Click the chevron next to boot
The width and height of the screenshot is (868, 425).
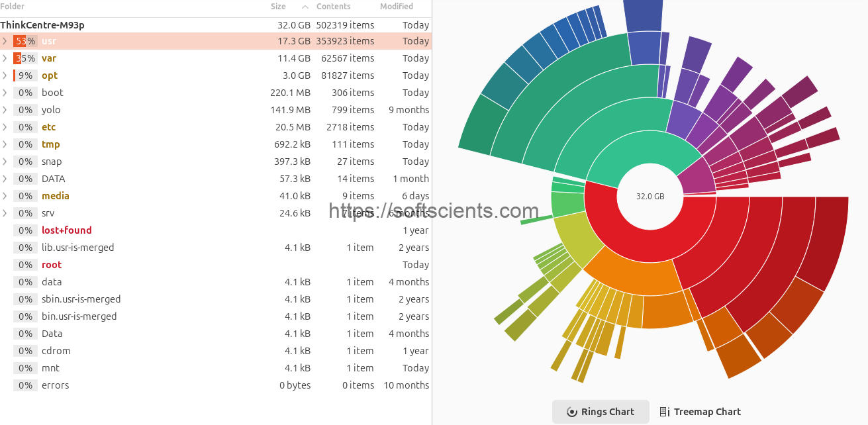[x=5, y=93]
